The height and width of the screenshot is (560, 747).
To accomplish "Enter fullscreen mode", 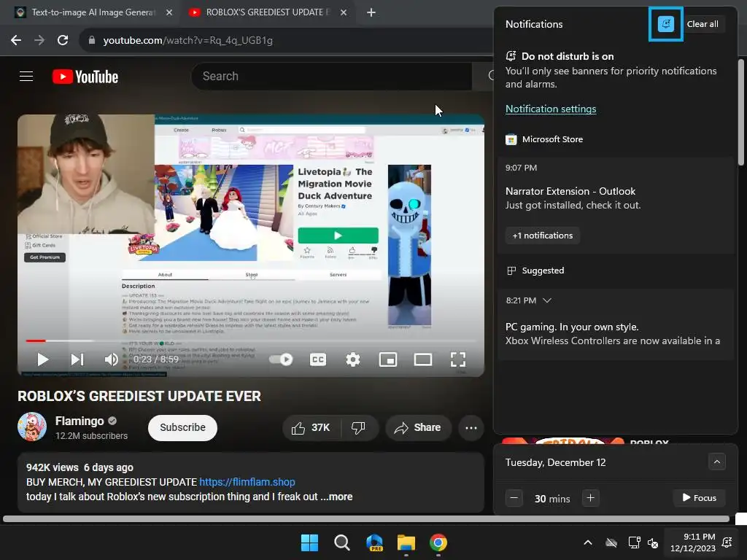I will point(458,359).
